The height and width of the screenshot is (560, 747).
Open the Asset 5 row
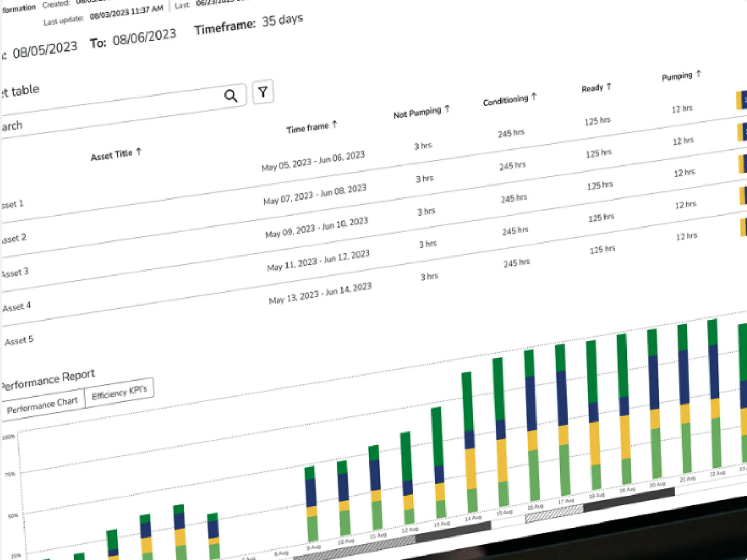tap(19, 340)
